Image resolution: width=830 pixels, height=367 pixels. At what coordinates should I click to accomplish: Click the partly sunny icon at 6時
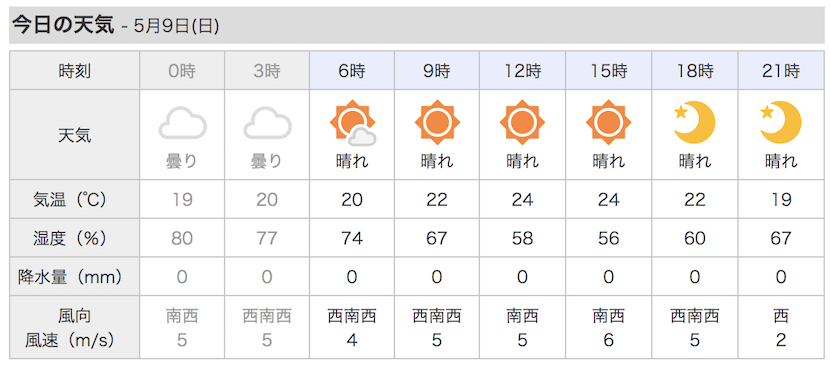pyautogui.click(x=353, y=123)
